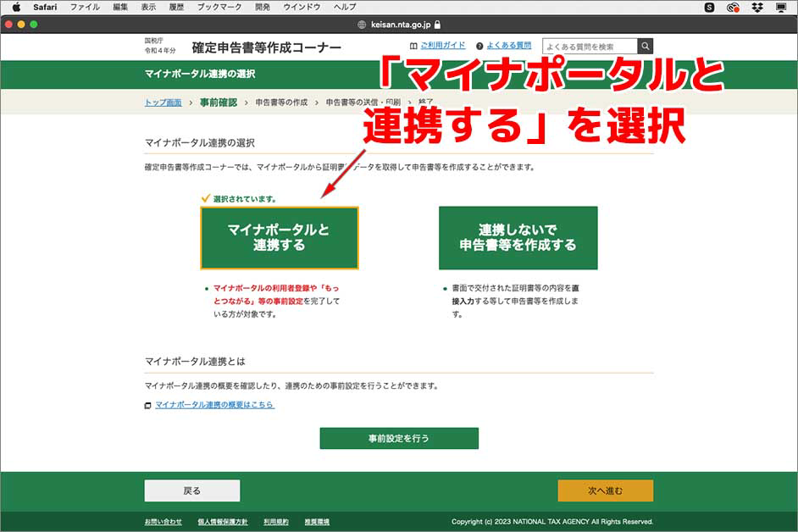Click the Skitch icon in the menu bar
798x532 pixels.
click(x=710, y=8)
